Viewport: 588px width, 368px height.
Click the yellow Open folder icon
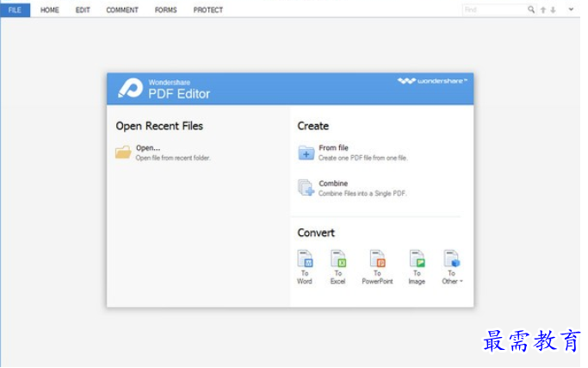click(x=123, y=152)
